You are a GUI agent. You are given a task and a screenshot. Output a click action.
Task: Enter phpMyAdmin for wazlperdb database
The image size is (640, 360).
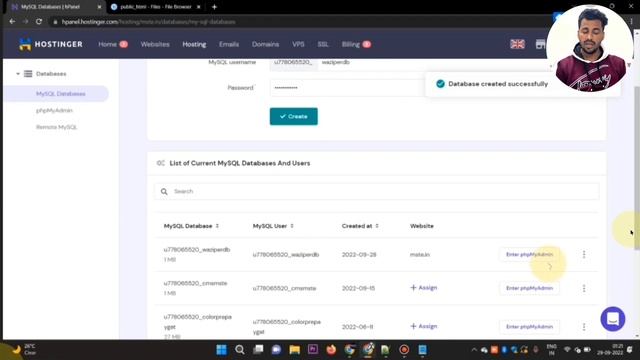[529, 254]
